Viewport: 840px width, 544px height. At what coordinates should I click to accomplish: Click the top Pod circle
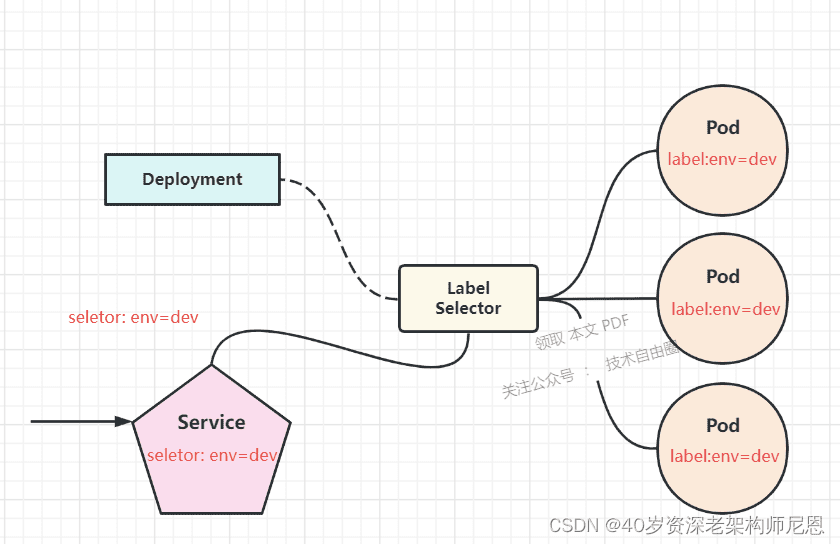pyautogui.click(x=722, y=150)
